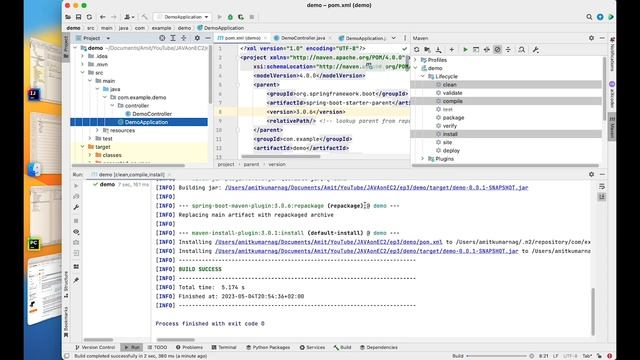Click the 'example' breadcrumb in navigation bar
Viewport: 640px width, 360px height.
click(x=161, y=28)
